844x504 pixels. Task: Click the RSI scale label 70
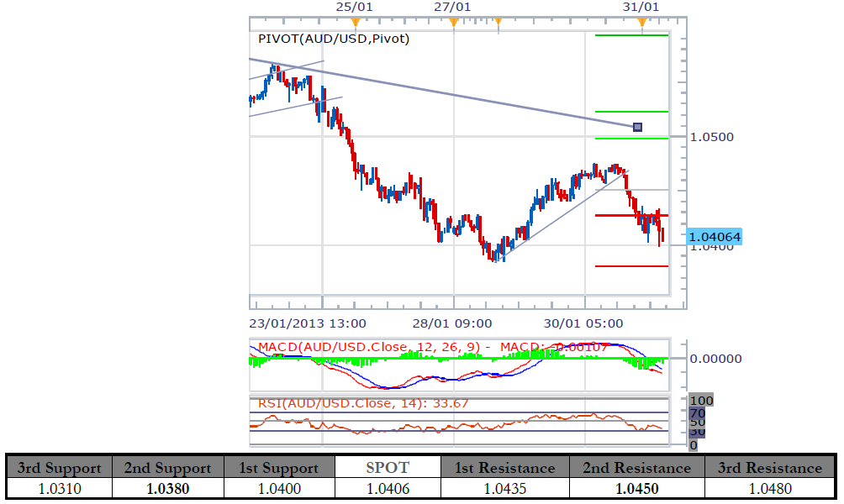698,413
